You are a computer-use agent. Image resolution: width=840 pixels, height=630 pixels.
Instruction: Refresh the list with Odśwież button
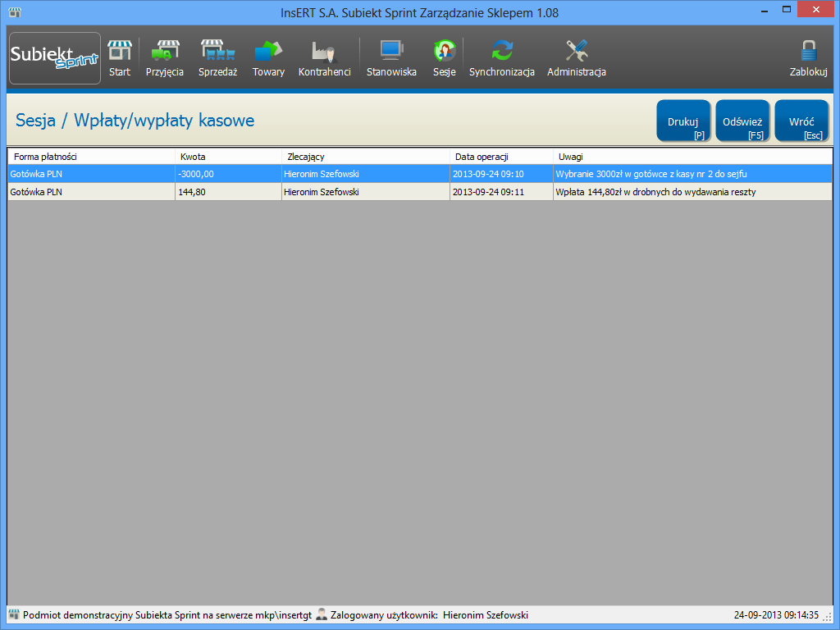coord(742,121)
